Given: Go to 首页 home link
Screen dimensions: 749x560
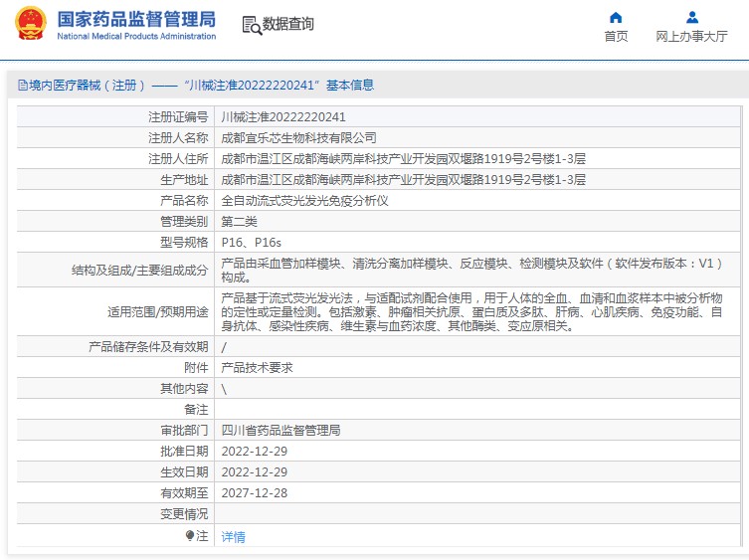Looking at the screenshot, I should [x=616, y=37].
